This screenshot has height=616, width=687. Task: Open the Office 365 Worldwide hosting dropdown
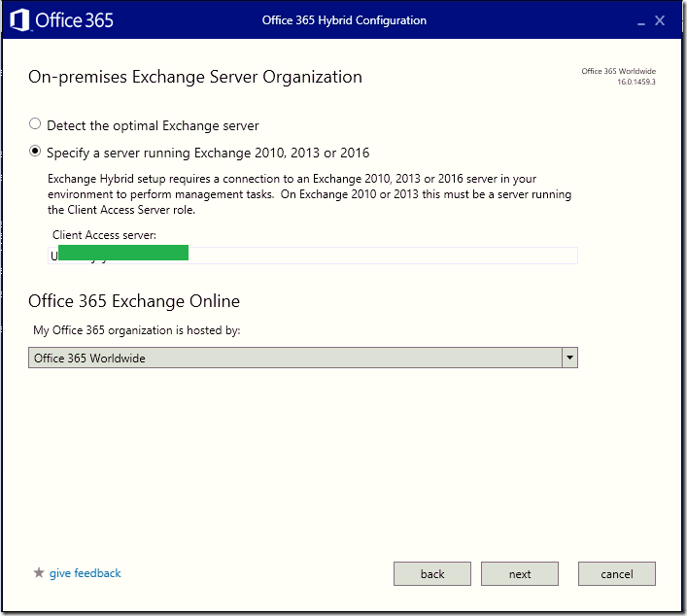pos(303,358)
